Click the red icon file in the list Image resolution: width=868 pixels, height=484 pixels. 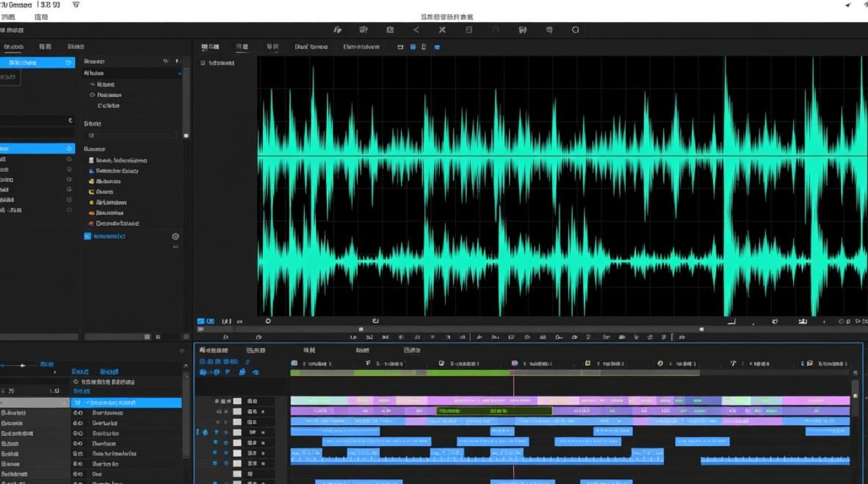click(x=91, y=223)
